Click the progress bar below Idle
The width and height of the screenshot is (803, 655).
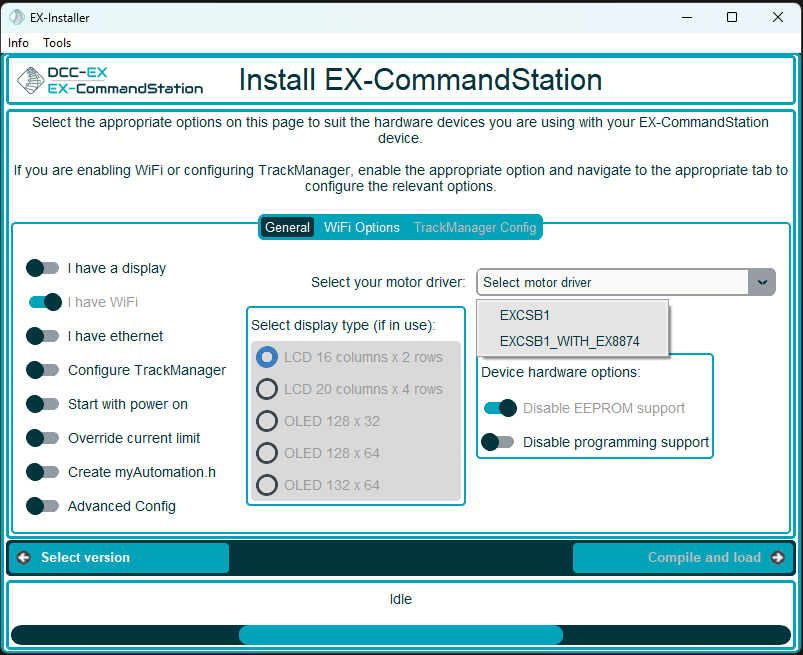(401, 635)
